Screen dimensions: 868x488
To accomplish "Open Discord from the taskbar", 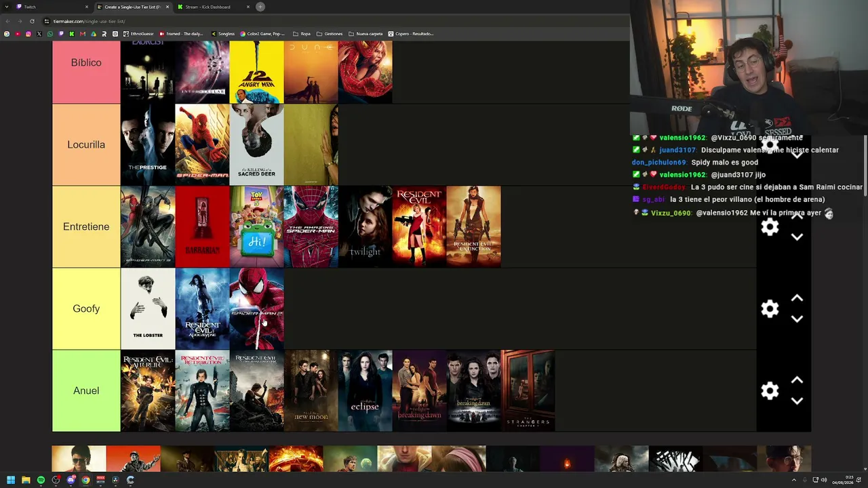I will 71,480.
